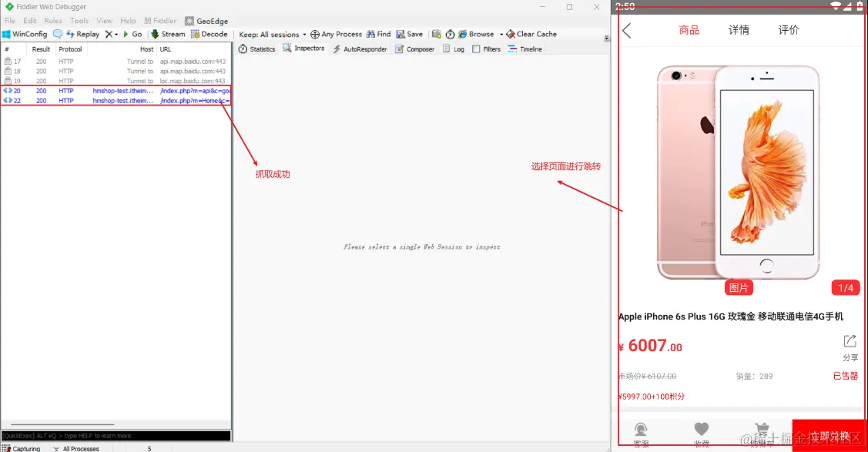
Task: Open the File menu
Action: click(x=10, y=21)
